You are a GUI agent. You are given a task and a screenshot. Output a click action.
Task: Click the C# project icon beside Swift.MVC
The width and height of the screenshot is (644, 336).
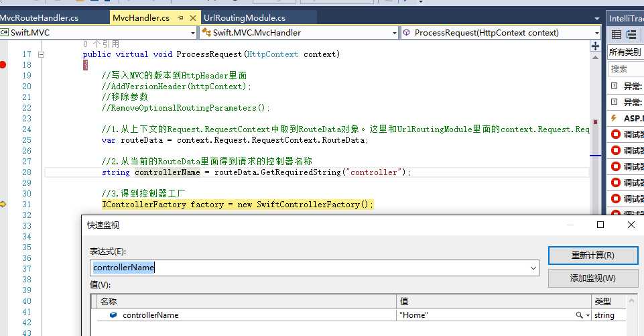[x=5, y=32]
